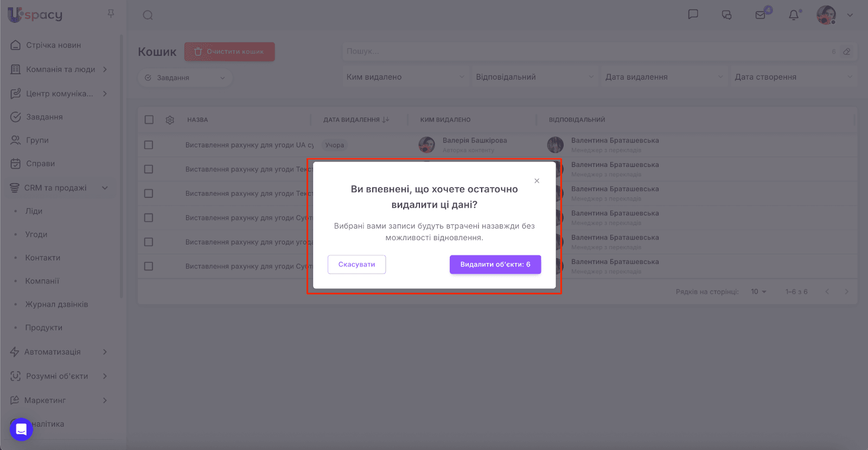Sort by ДАТА ВИДАЛЕННЯ column
The height and width of the screenshot is (450, 868).
click(x=356, y=120)
